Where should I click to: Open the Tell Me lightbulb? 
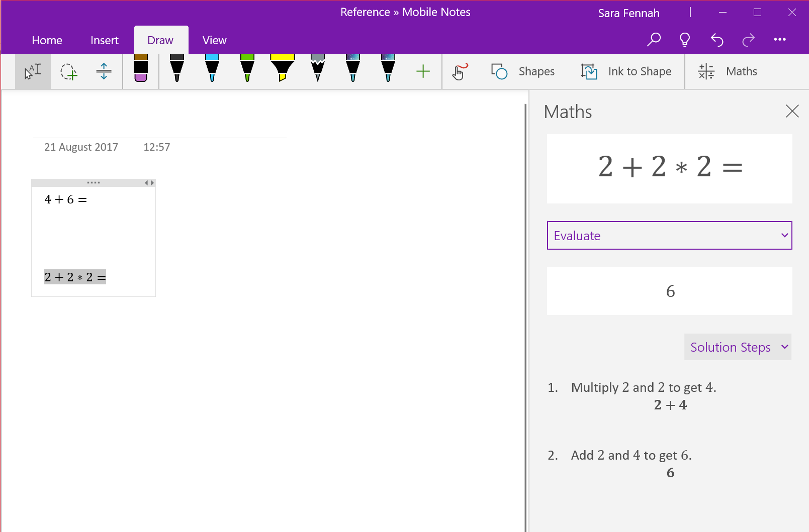[x=684, y=40]
